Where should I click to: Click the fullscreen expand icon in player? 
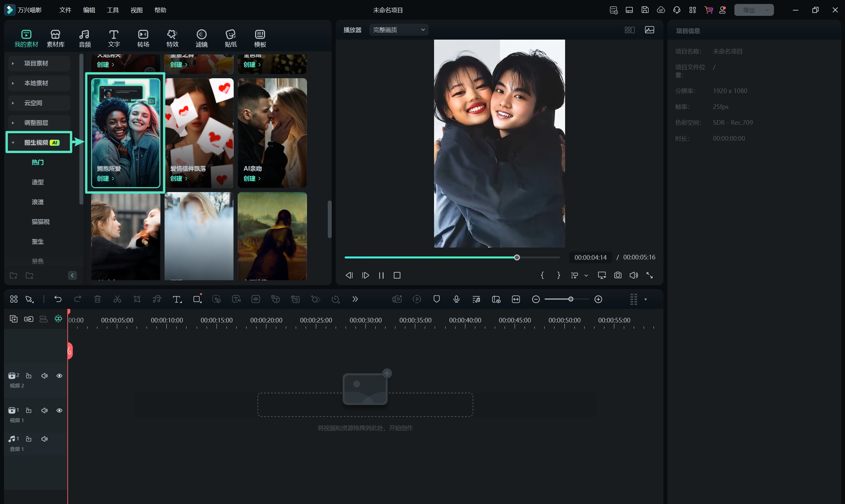(649, 275)
